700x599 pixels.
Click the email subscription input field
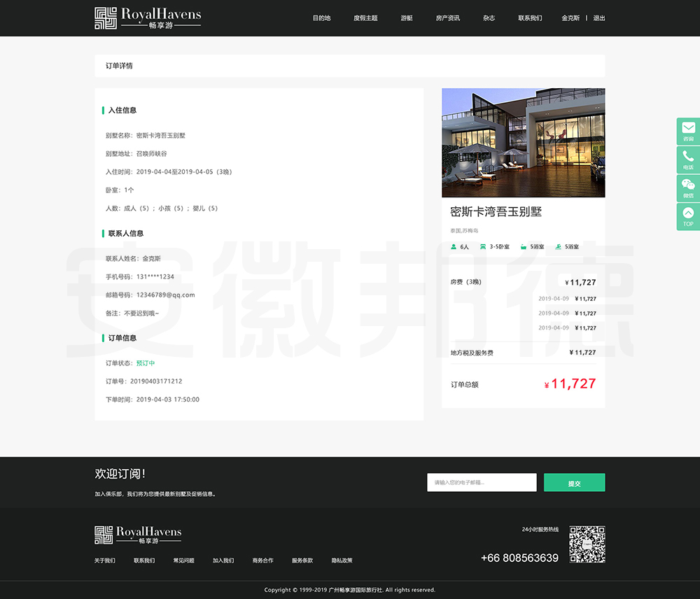click(x=482, y=483)
